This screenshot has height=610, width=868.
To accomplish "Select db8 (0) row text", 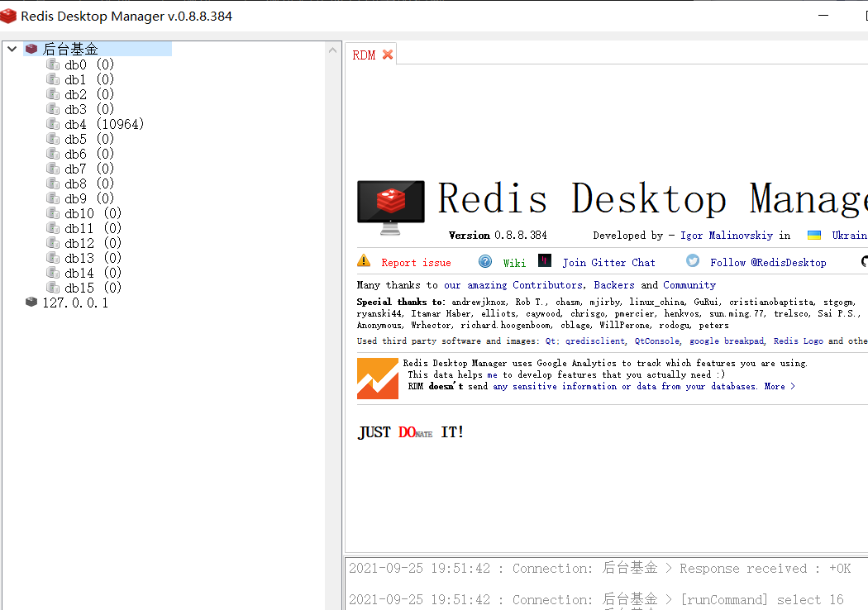I will [89, 183].
